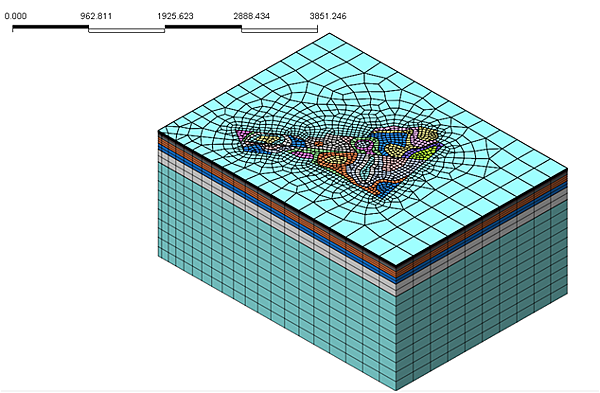Click the first black scale bar segment
This screenshot has height=393, width=600.
51,27
